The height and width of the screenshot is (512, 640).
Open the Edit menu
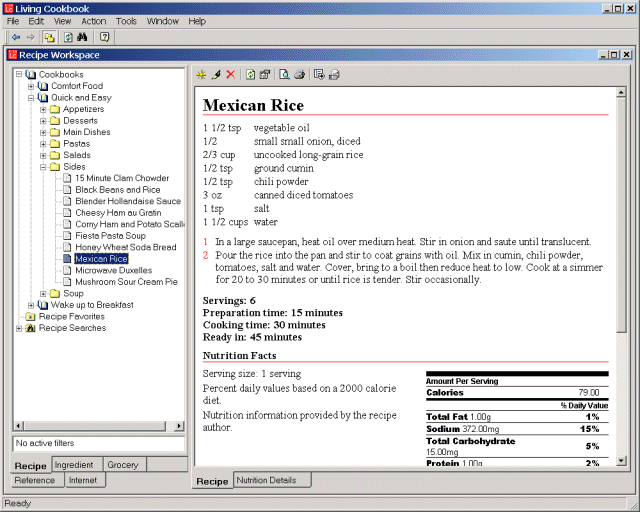pyautogui.click(x=36, y=21)
